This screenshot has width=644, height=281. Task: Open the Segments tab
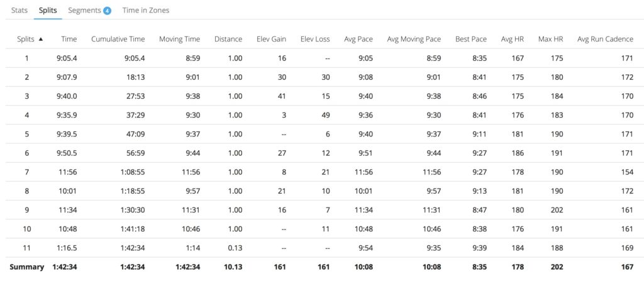click(84, 10)
